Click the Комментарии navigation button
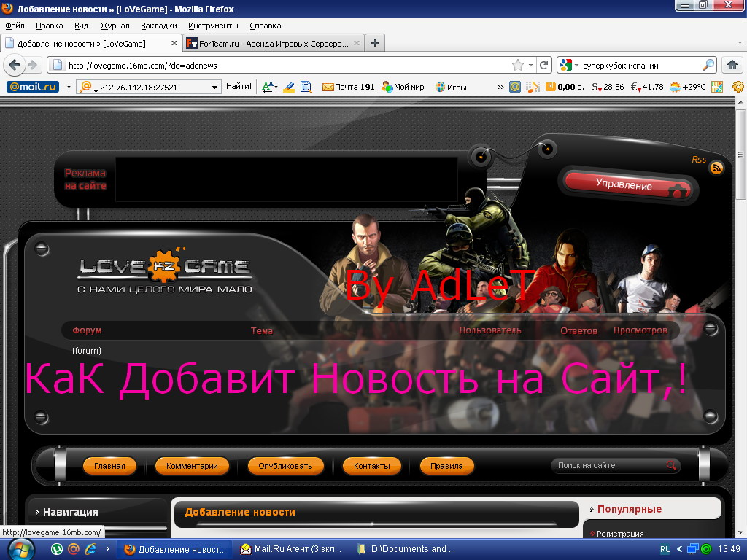 point(192,466)
